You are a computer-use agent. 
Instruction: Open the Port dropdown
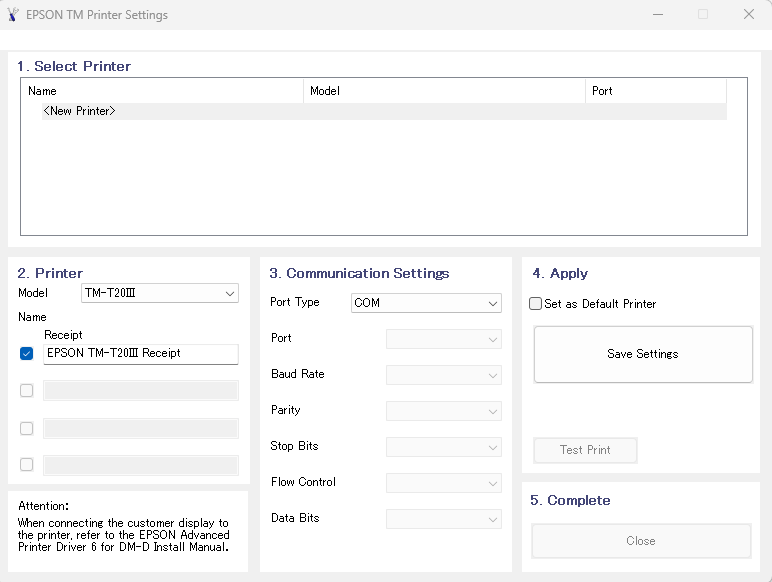click(444, 339)
